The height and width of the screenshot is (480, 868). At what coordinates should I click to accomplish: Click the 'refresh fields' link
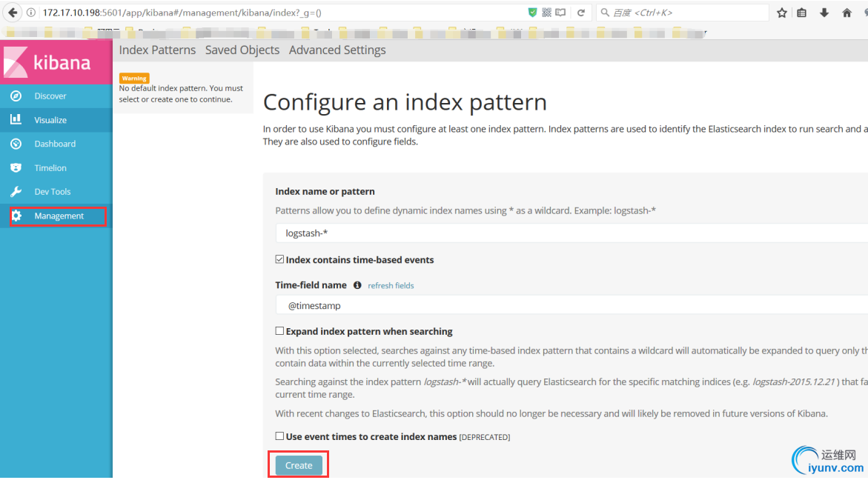tap(391, 286)
